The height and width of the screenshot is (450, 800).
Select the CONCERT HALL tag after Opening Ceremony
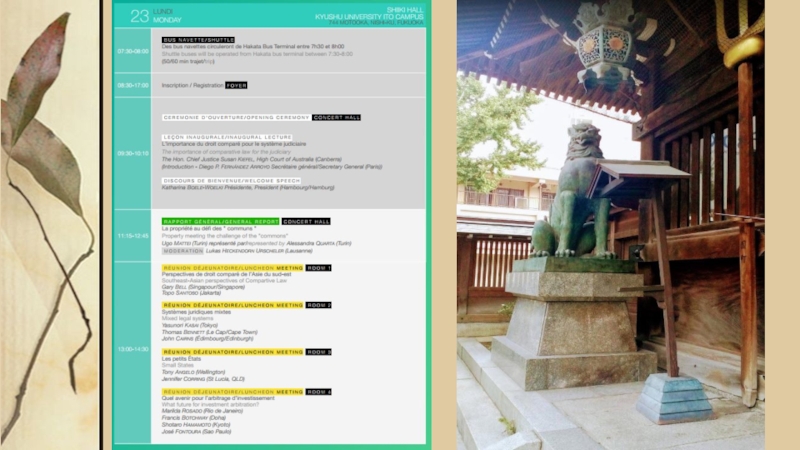pyautogui.click(x=336, y=117)
